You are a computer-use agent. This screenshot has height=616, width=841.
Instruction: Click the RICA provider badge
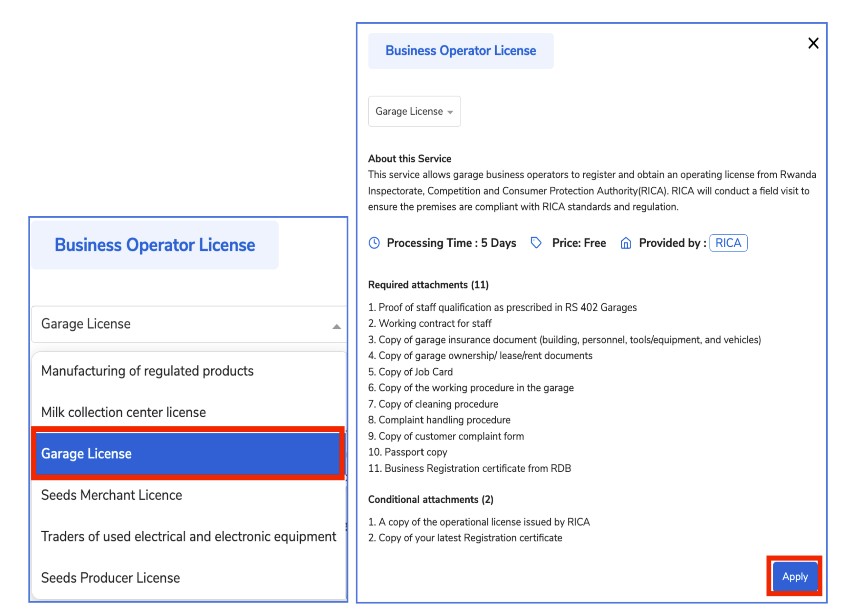click(728, 243)
